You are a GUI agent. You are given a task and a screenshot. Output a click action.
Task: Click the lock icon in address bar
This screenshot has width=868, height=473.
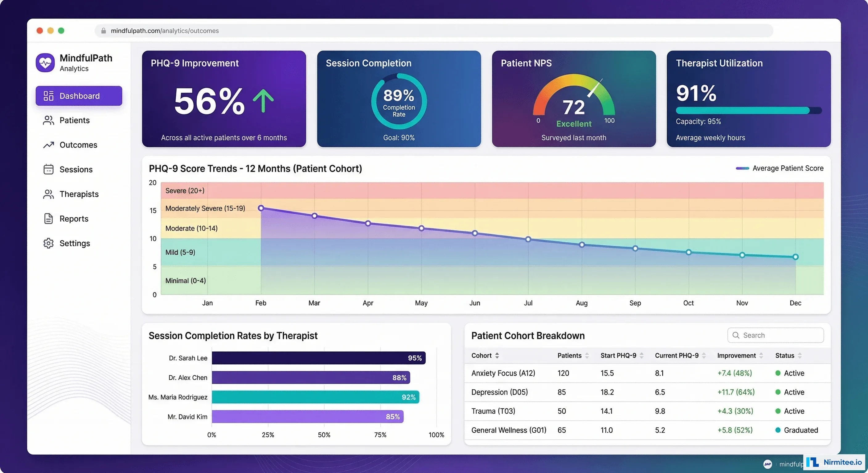(104, 30)
